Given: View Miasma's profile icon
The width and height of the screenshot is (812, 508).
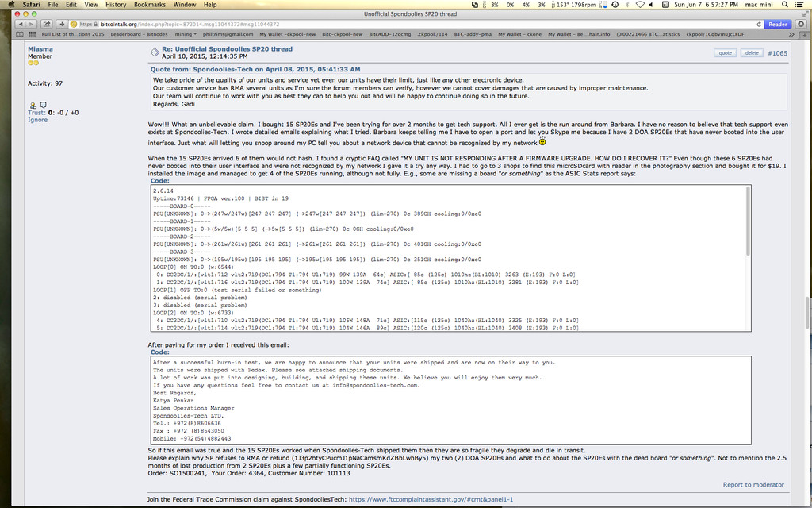Looking at the screenshot, I should click(33, 106).
